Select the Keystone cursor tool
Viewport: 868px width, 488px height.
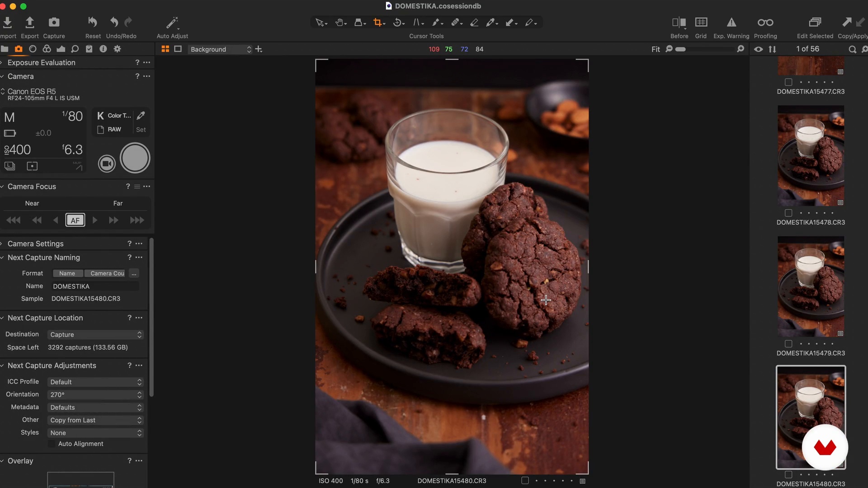coord(417,23)
